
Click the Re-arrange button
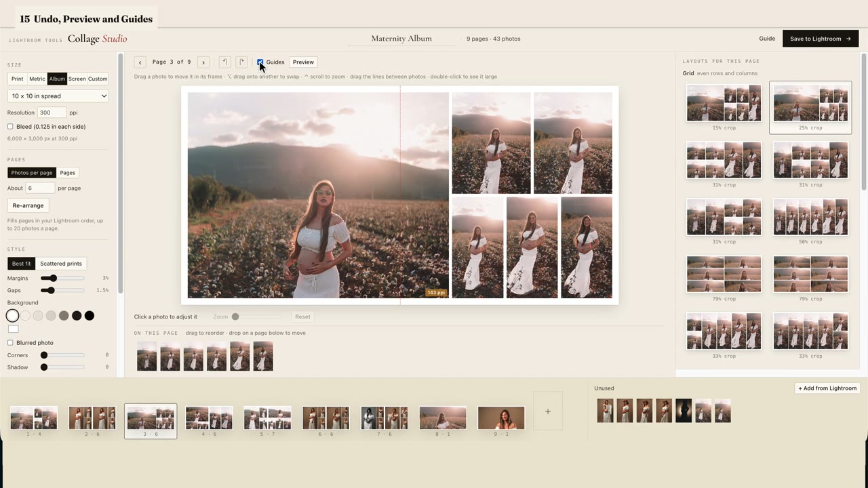point(28,205)
